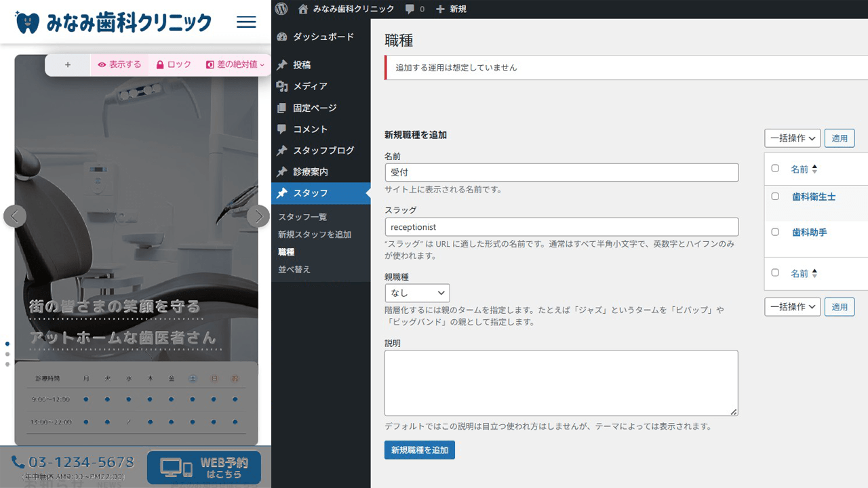The image size is (868, 488).
Task: Open 差の絶対値 blend mode dropdown
Action: coord(235,65)
